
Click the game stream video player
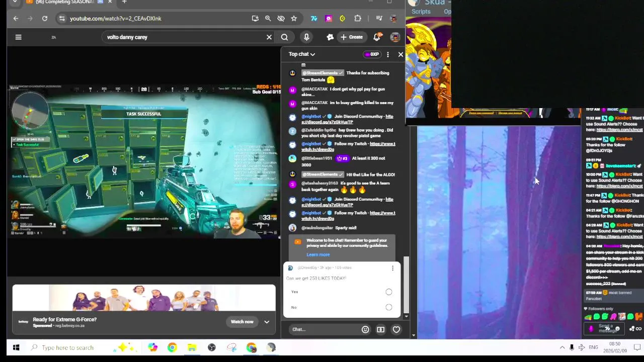tap(144, 161)
